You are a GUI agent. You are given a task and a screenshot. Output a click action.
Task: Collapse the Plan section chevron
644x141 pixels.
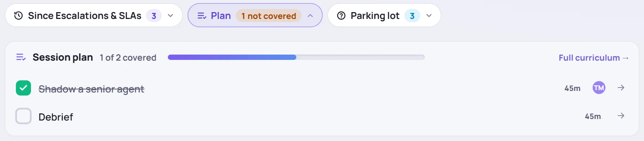click(x=310, y=16)
